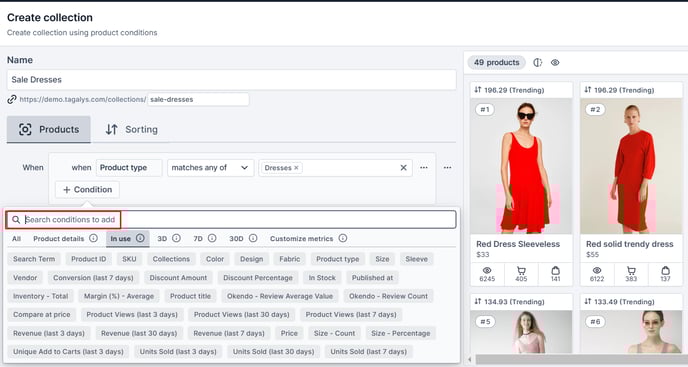Select the 7D filter tab
The width and height of the screenshot is (688, 367).
[x=198, y=239]
